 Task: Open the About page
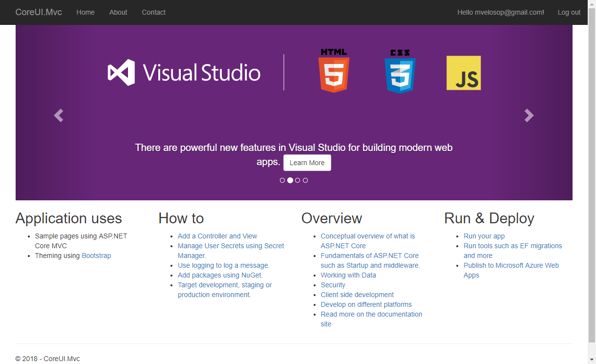point(118,12)
